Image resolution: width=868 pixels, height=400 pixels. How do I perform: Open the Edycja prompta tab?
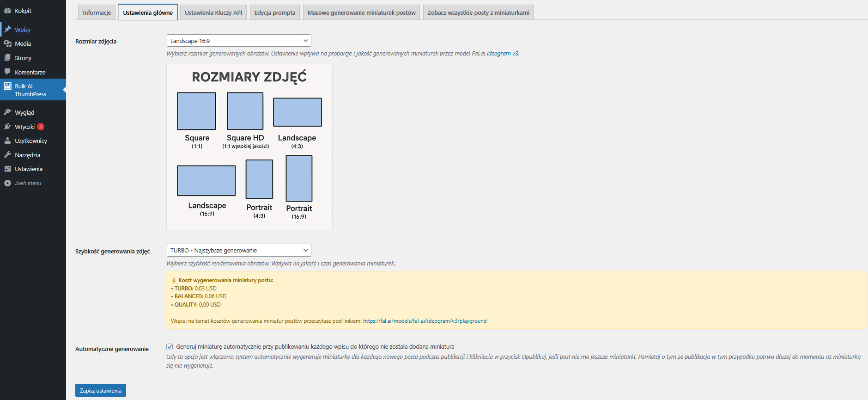274,12
